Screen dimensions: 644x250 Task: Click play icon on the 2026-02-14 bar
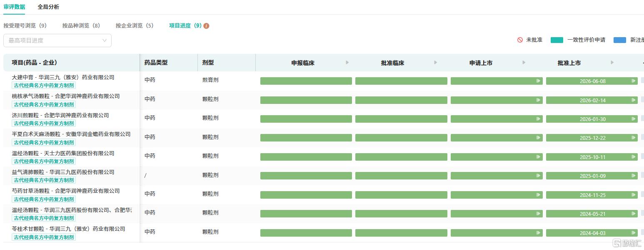click(634, 100)
